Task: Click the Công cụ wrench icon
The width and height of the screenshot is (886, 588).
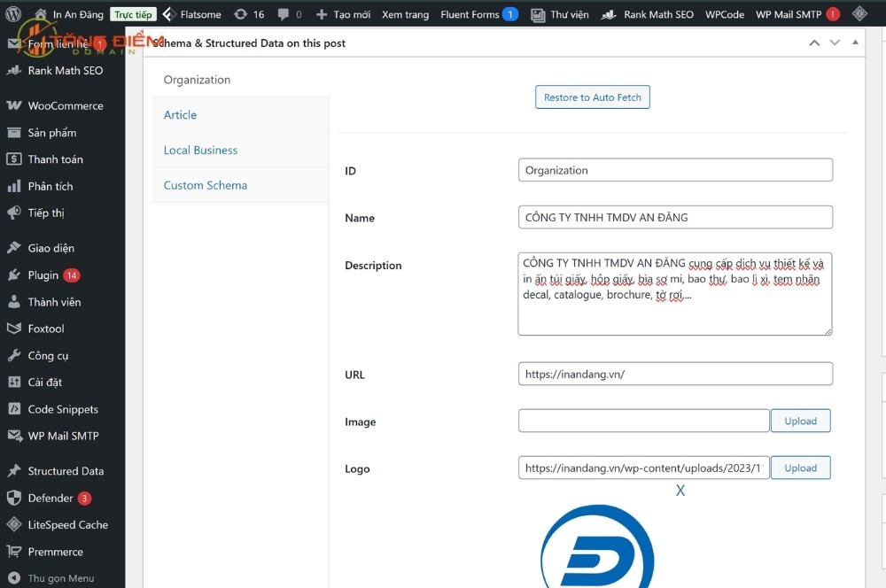Action: [x=14, y=355]
